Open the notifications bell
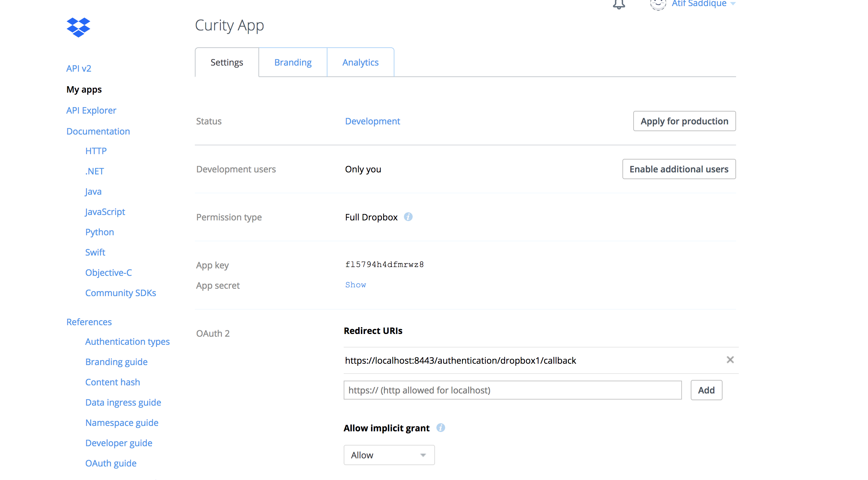Screen dimensions: 868x480 [619, 4]
